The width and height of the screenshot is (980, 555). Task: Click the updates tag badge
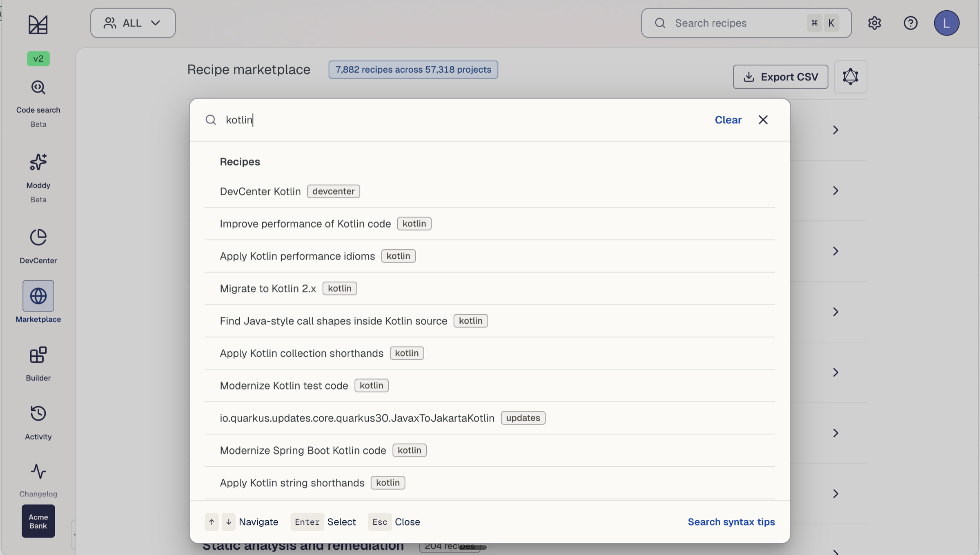pos(523,418)
